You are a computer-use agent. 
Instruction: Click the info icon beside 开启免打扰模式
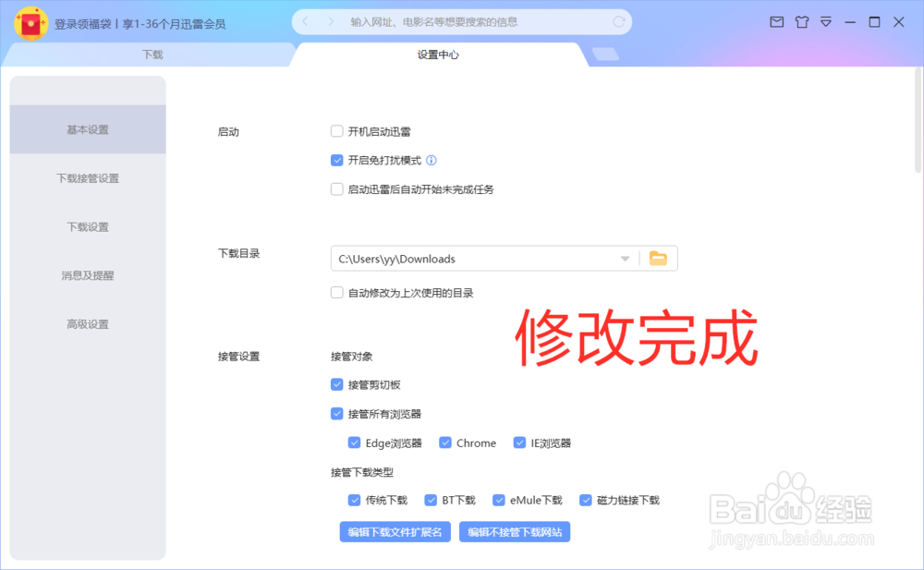pos(432,160)
